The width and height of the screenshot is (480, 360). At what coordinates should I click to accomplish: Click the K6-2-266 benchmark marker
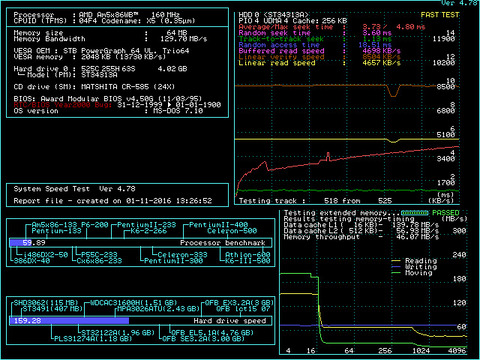point(149,231)
